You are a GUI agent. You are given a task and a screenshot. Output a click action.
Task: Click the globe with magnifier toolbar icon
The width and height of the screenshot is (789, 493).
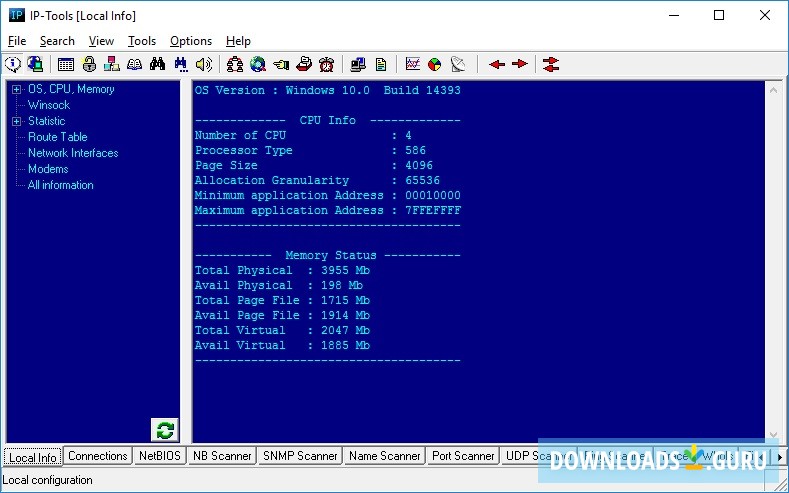click(x=258, y=64)
